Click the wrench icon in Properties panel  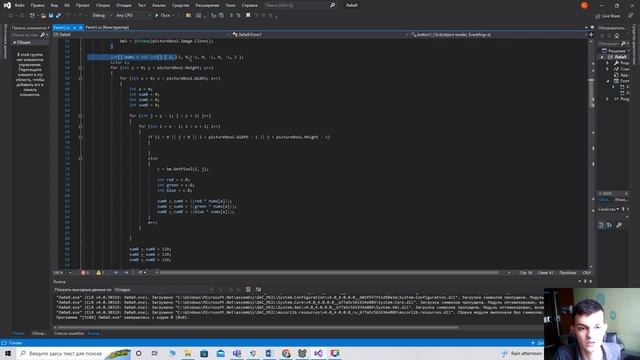coord(619,225)
